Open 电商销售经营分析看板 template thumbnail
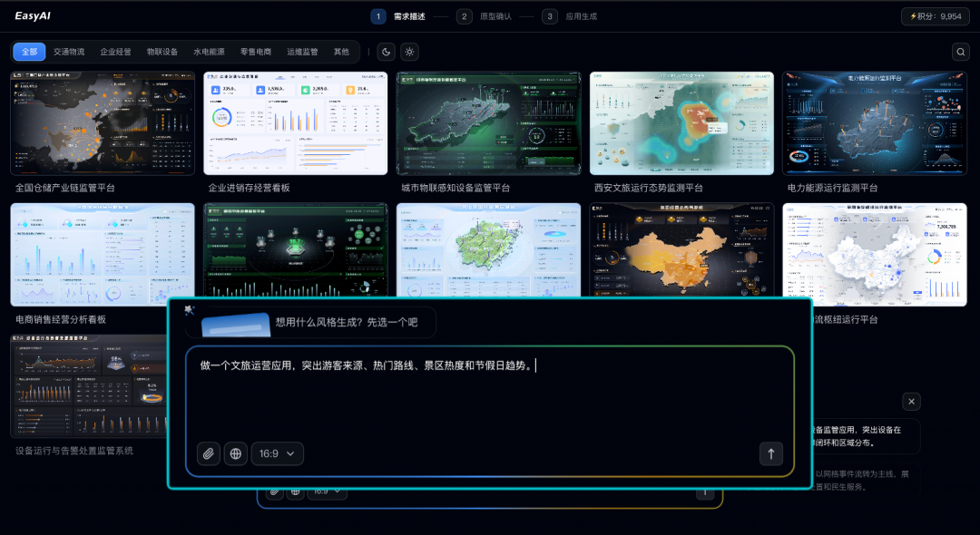This screenshot has height=535, width=980. click(x=103, y=255)
